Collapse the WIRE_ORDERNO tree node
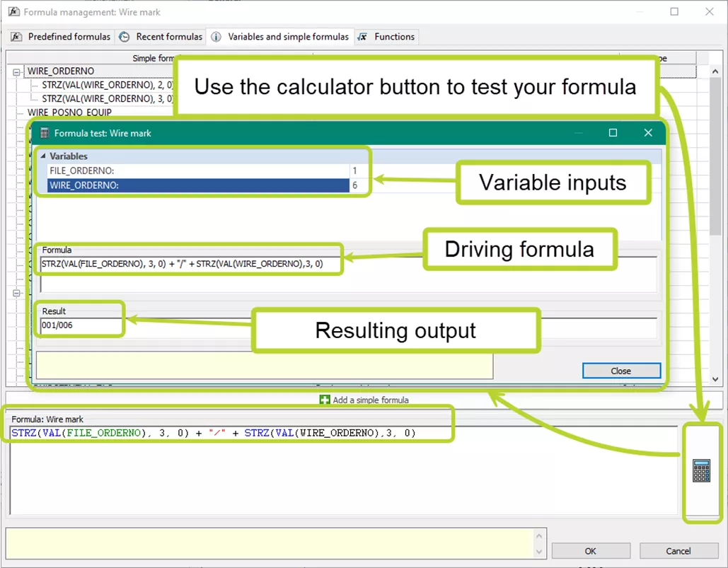The height and width of the screenshot is (568, 728). [16, 71]
